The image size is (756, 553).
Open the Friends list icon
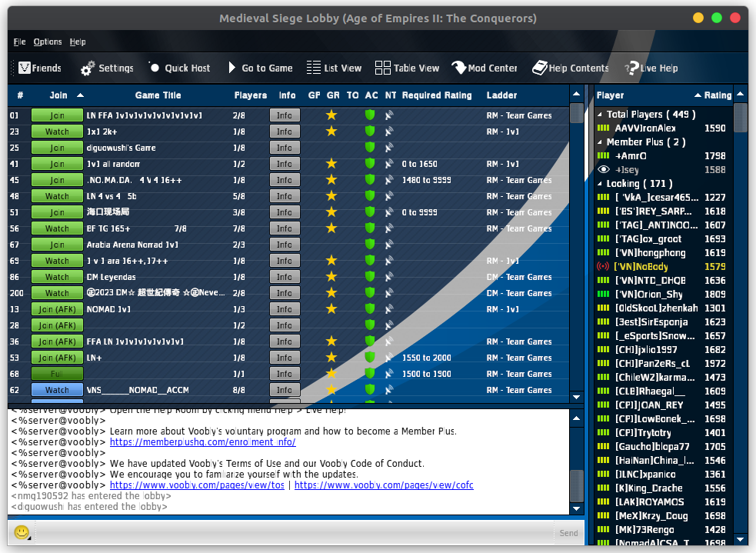[25, 68]
